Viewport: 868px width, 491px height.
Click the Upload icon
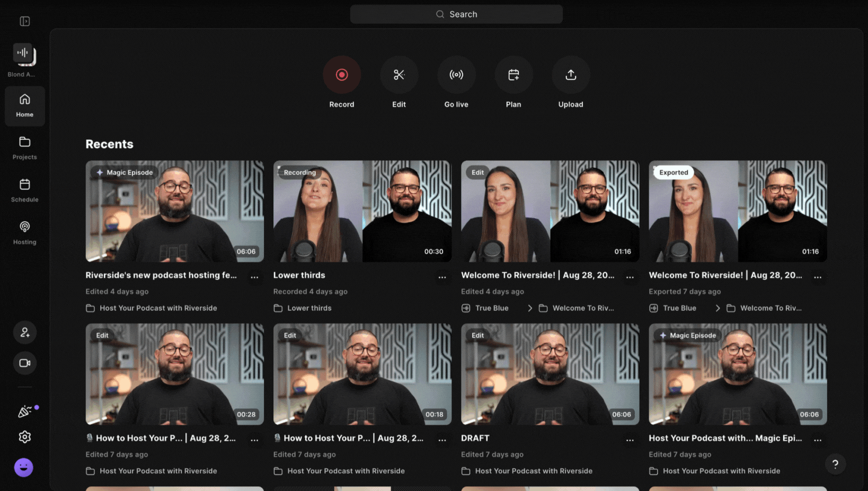click(571, 75)
